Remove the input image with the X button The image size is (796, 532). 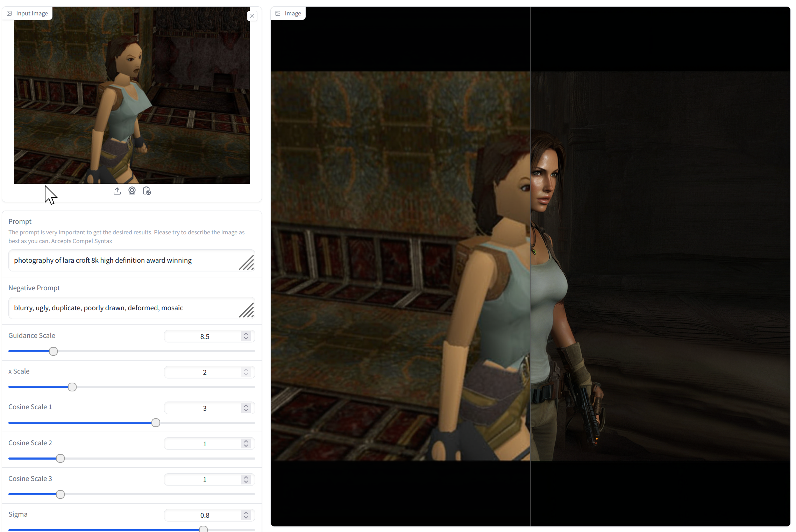[252, 16]
